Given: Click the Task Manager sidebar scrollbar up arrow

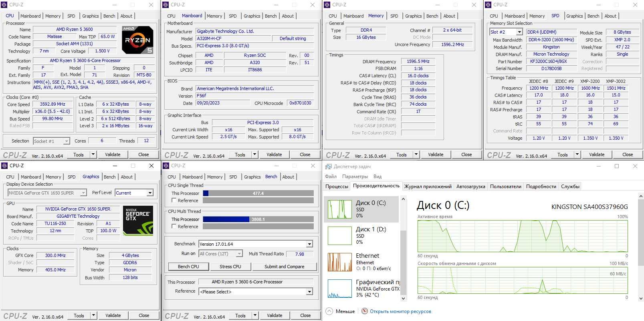Looking at the screenshot, I should tap(403, 199).
